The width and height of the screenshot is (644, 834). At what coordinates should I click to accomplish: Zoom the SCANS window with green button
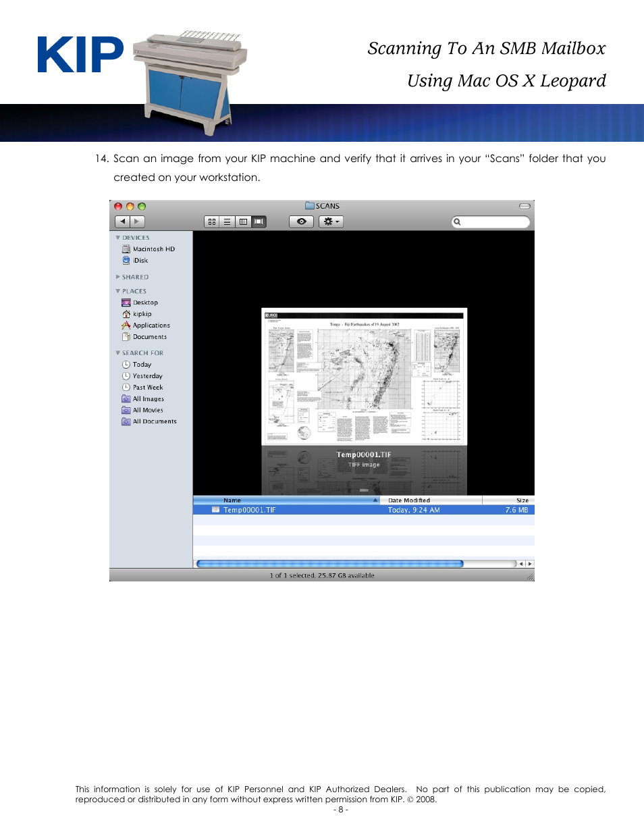tap(142, 207)
